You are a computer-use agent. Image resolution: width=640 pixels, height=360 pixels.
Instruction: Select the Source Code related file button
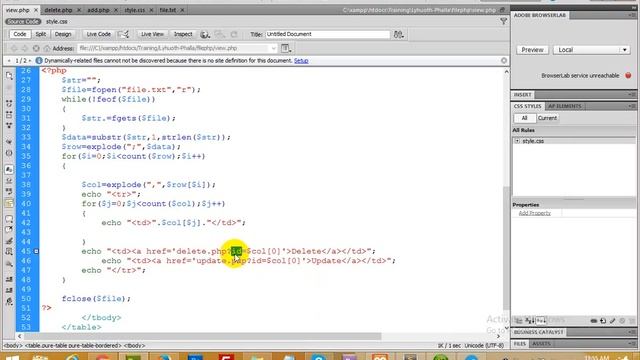click(23, 21)
